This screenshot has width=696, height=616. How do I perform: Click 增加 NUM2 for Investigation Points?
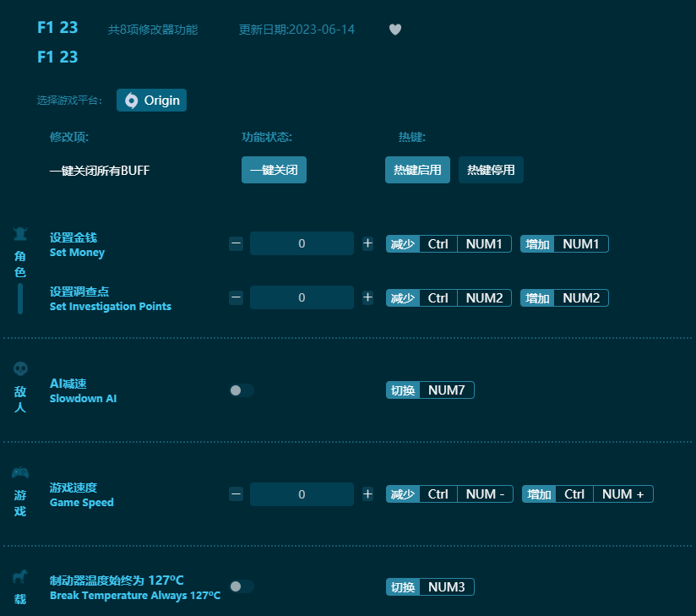[x=564, y=297]
